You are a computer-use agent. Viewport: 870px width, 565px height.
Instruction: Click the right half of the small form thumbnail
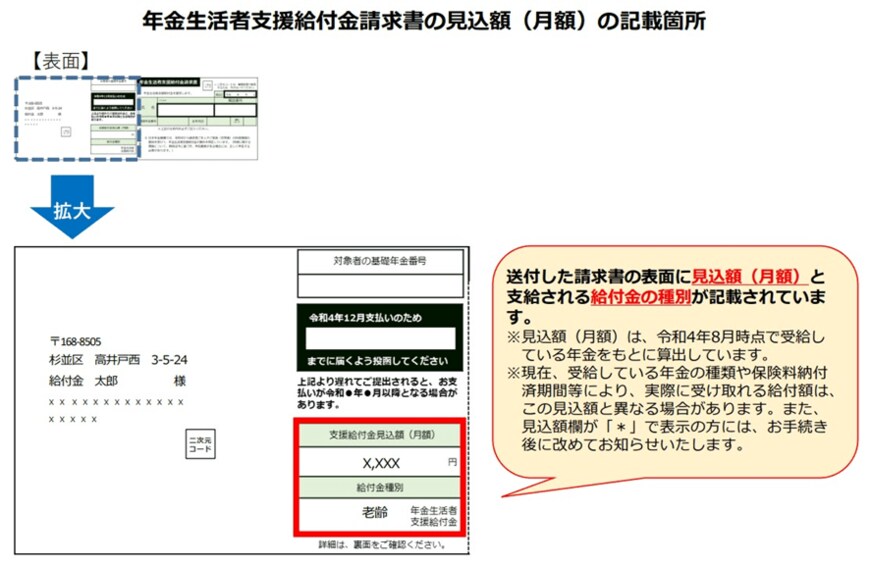pyautogui.click(x=197, y=116)
